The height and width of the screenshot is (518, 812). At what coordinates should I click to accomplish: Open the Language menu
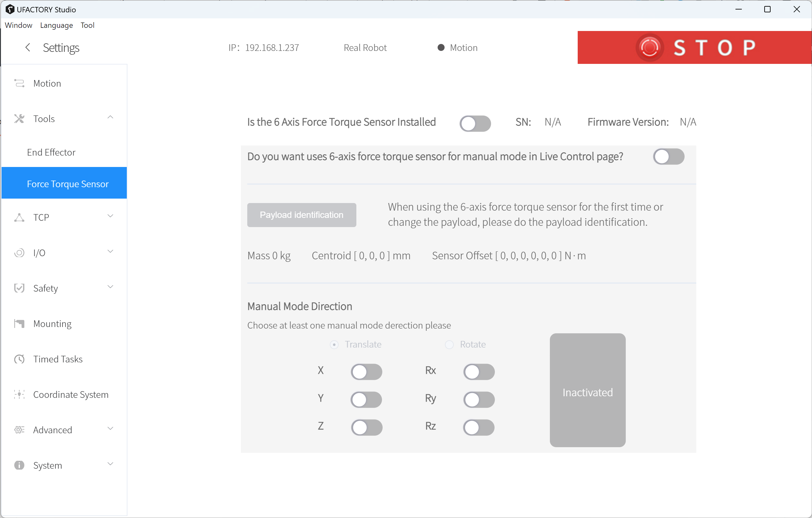pyautogui.click(x=56, y=25)
